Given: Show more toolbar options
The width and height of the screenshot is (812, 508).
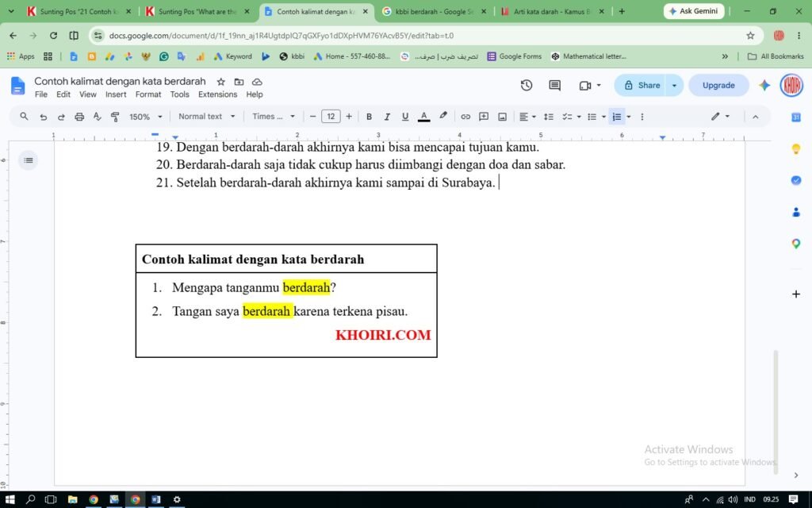Looking at the screenshot, I should point(642,117).
